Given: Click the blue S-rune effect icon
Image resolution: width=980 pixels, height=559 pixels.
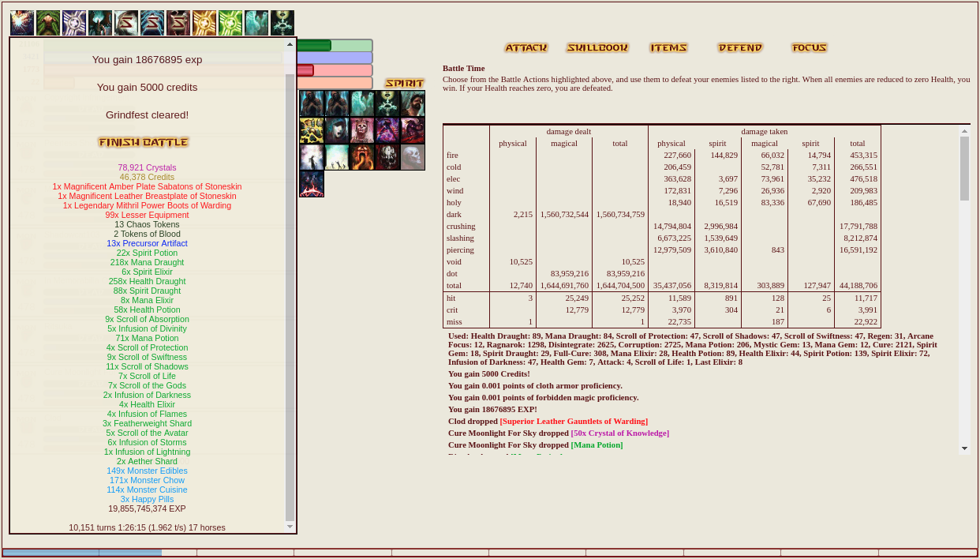Looking at the screenshot, I should [x=152, y=23].
